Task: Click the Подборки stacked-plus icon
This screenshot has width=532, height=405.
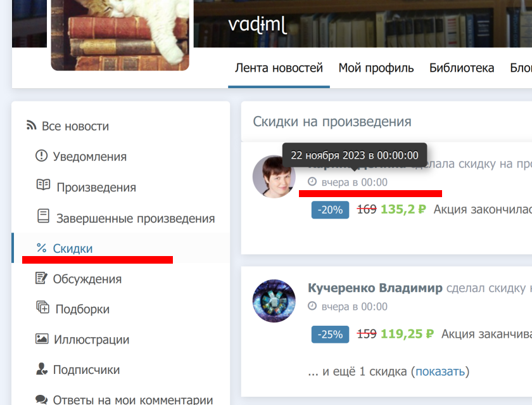Action: [43, 307]
